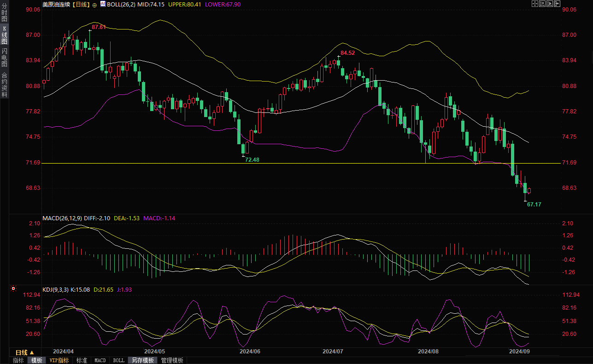Switch to the MACD template at bottom
The image size is (593, 364).
pos(100,360)
